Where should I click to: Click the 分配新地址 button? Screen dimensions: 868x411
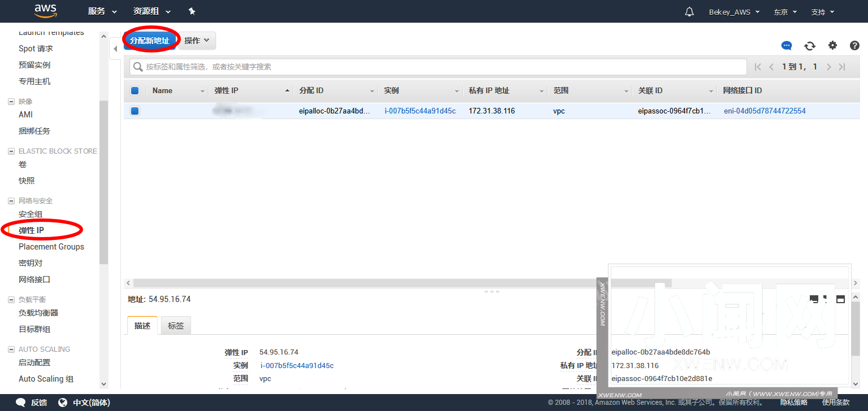(x=150, y=41)
